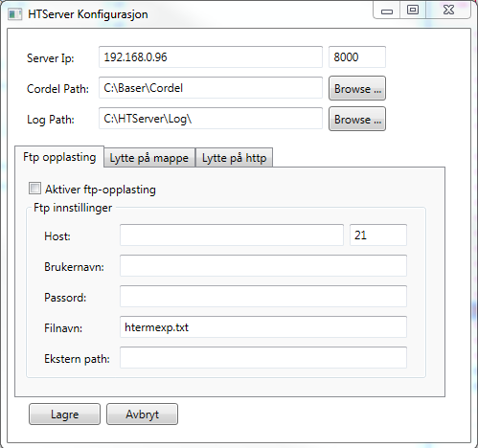This screenshot has height=448, width=478.
Task: Focus the ftp Host input field
Action: point(232,235)
